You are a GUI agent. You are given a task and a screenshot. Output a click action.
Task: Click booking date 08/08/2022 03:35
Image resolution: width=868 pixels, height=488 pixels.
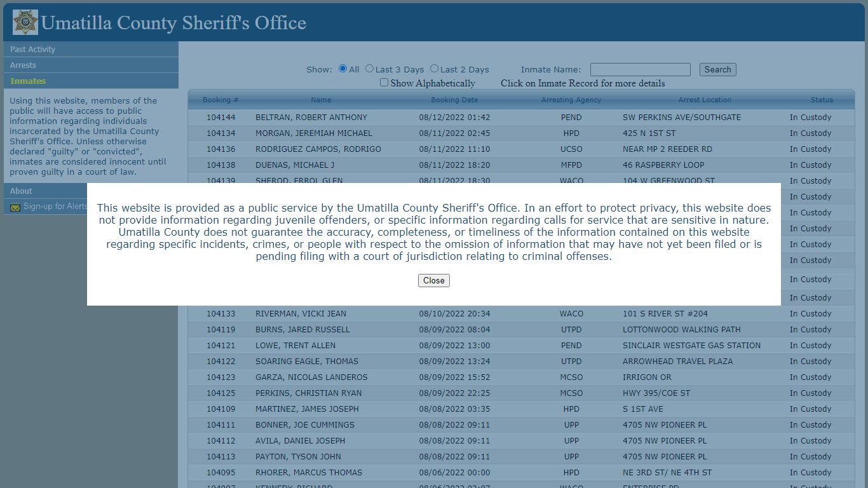click(454, 409)
